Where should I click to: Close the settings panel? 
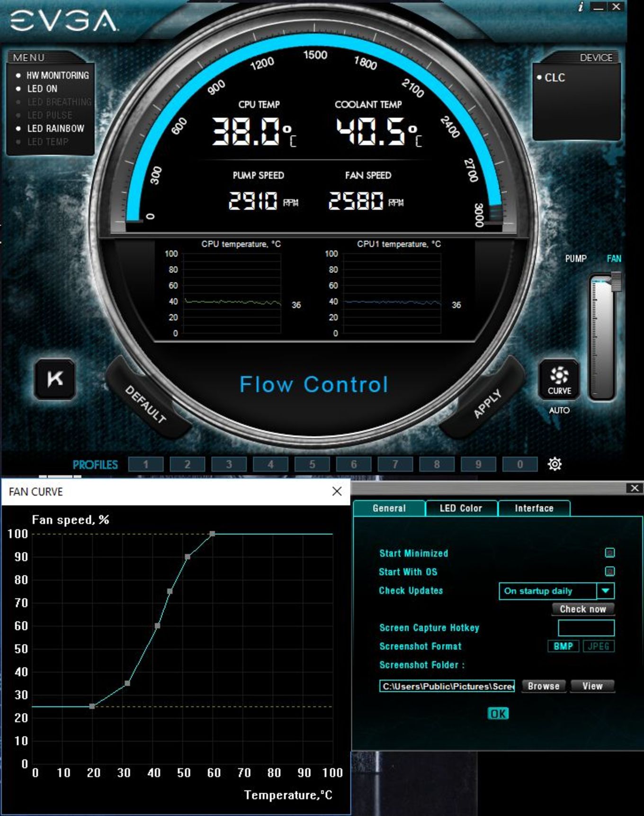[x=635, y=488]
